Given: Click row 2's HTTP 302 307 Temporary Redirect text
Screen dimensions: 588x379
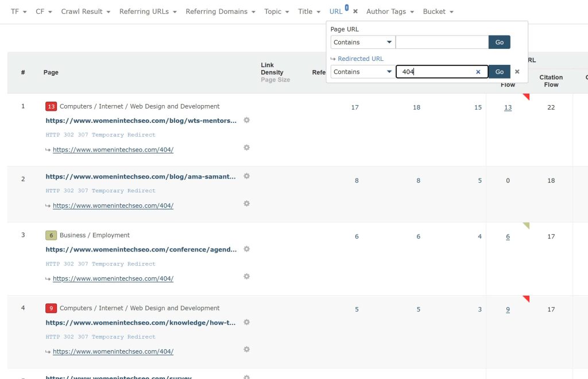Looking at the screenshot, I should [100, 191].
